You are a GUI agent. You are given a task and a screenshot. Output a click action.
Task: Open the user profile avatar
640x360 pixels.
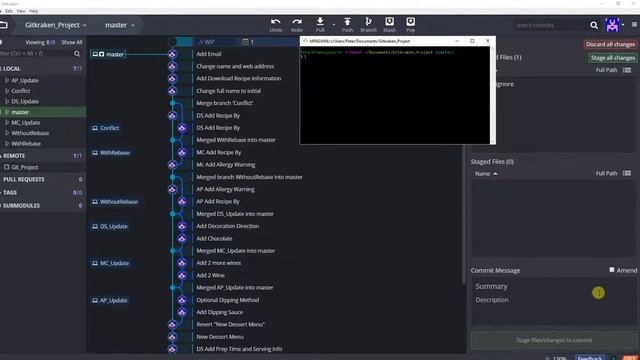point(612,25)
